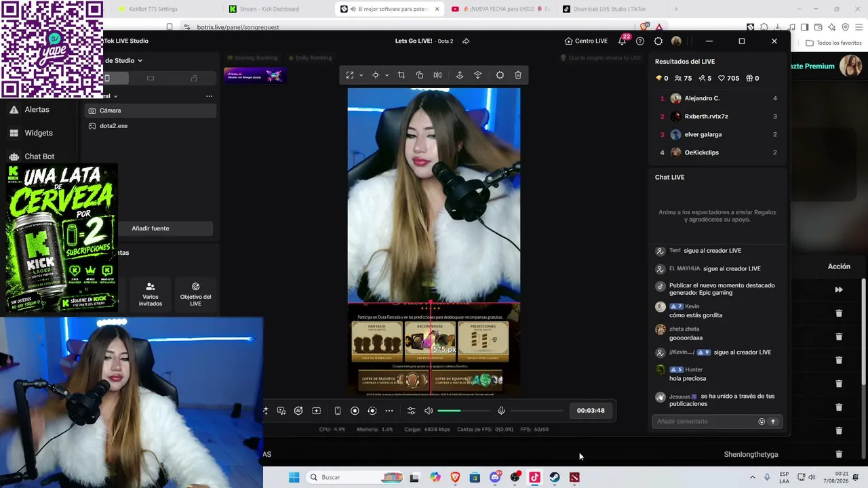
Task: Open Centro LIVE
Action: (x=586, y=41)
